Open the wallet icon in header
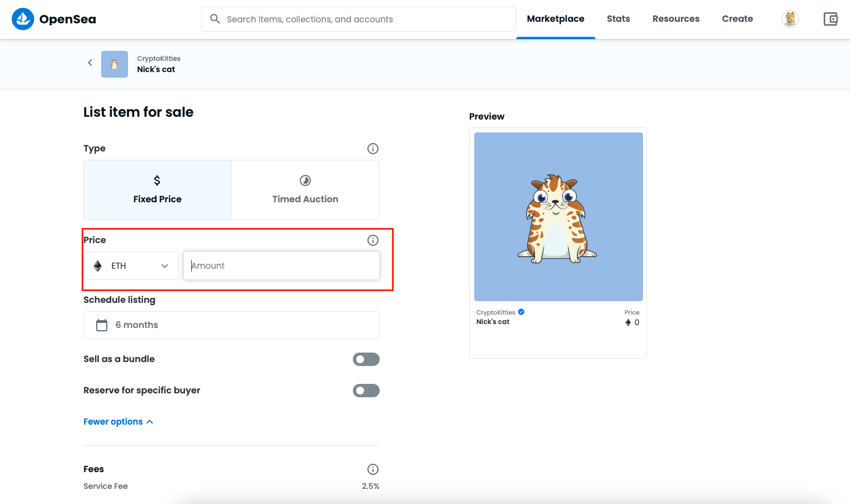Viewport: 850px width, 504px height. coord(830,19)
